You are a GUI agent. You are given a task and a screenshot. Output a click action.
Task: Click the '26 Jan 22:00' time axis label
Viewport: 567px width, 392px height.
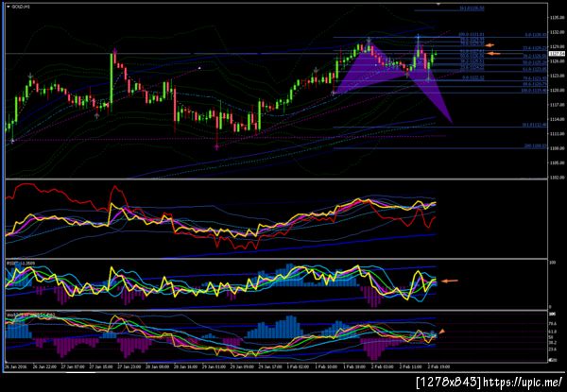pos(44,366)
